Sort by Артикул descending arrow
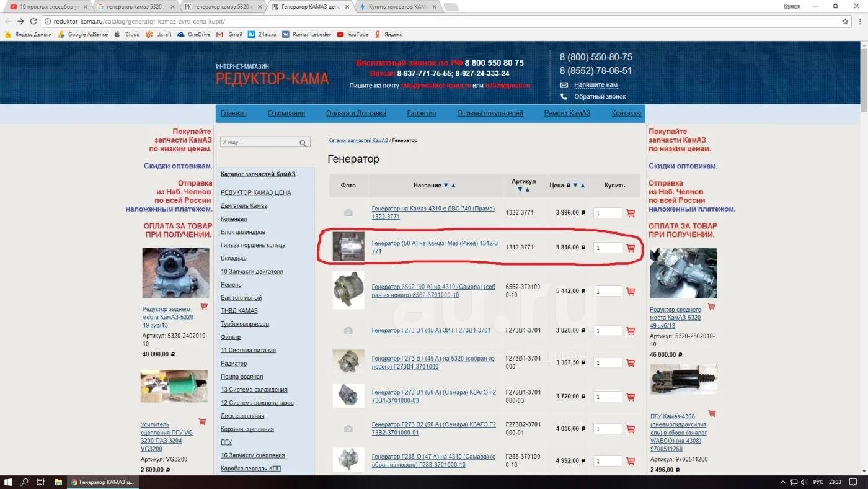 point(520,189)
